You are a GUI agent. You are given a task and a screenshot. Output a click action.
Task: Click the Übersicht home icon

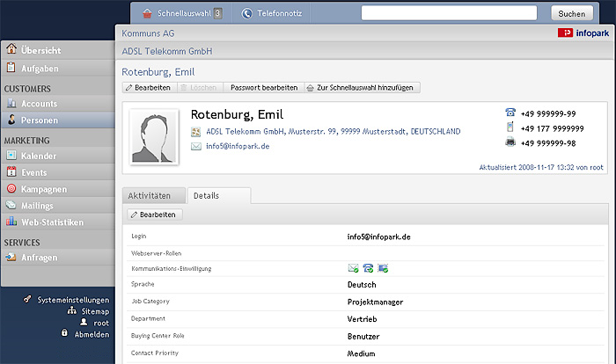[11, 49]
